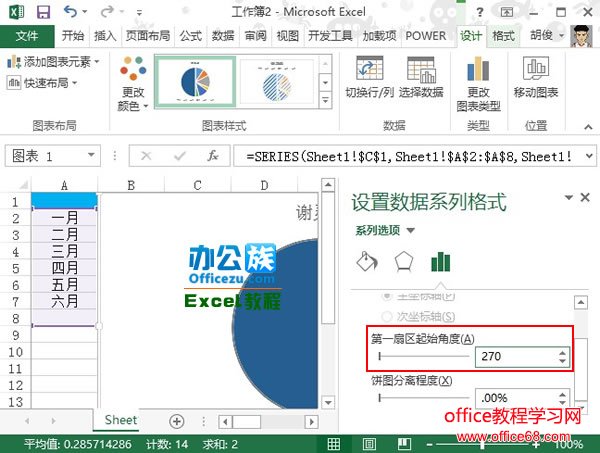Image resolution: width=600 pixels, height=453 pixels.
Task: Click 切换行/列 icon
Action: [369, 70]
